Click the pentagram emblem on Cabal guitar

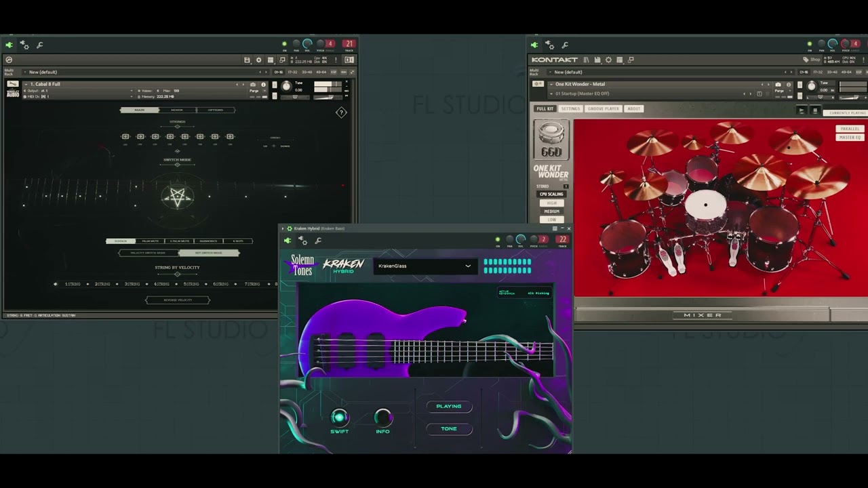[178, 197]
